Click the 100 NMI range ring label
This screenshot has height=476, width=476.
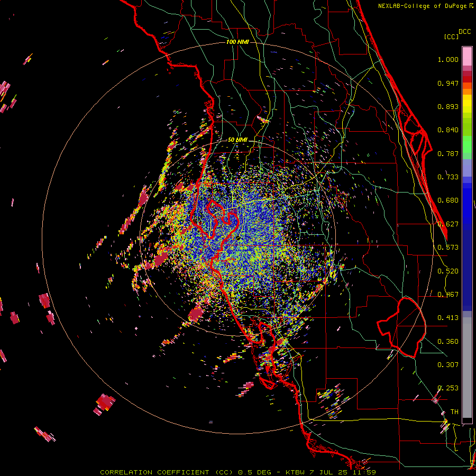click(x=237, y=42)
